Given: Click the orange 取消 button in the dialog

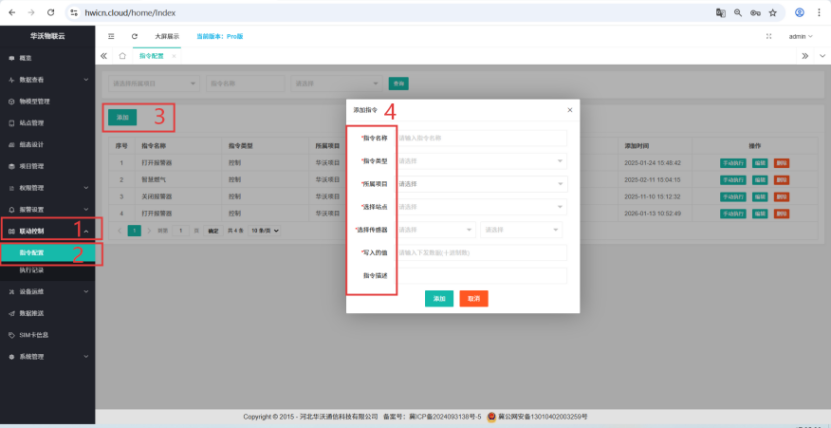Looking at the screenshot, I should pos(473,298).
